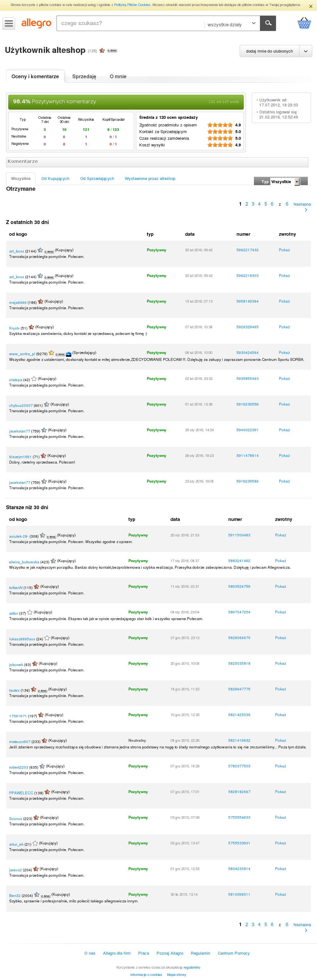Click the star icon next to www_sorba_pl
The image size is (317, 980).
[51, 353]
